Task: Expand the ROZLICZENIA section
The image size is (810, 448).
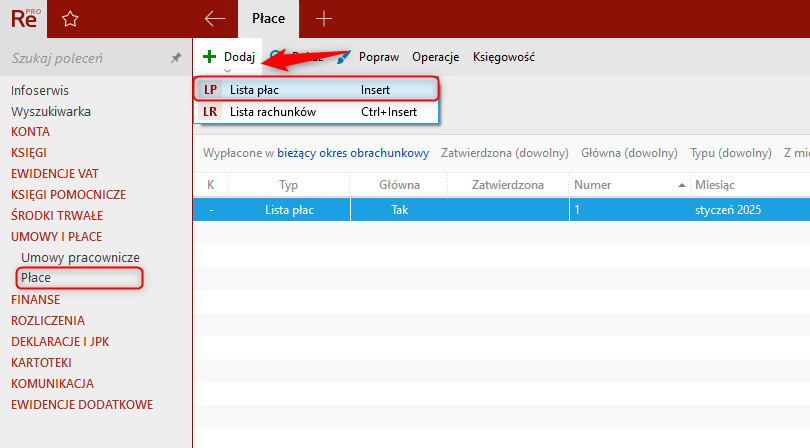Action: (x=48, y=321)
